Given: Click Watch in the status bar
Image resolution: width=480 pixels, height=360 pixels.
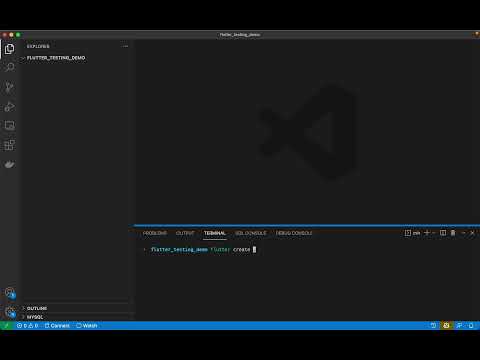Looking at the screenshot, I should click(87, 326).
